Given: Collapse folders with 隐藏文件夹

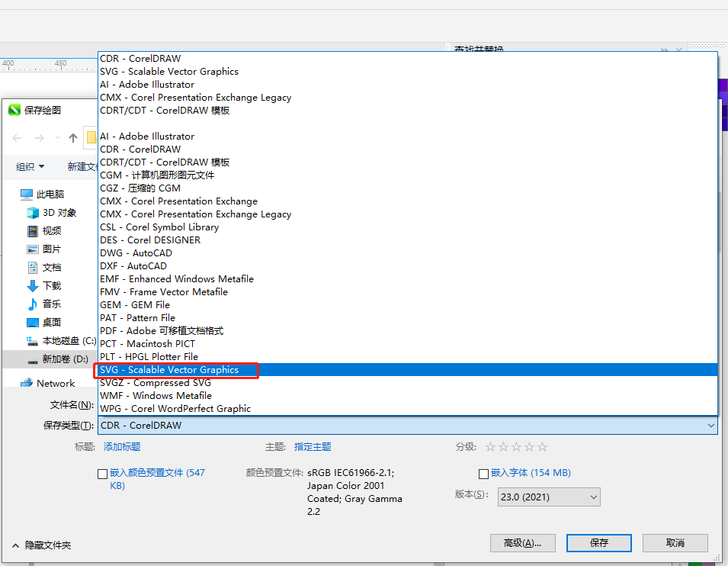Looking at the screenshot, I should tap(42, 545).
